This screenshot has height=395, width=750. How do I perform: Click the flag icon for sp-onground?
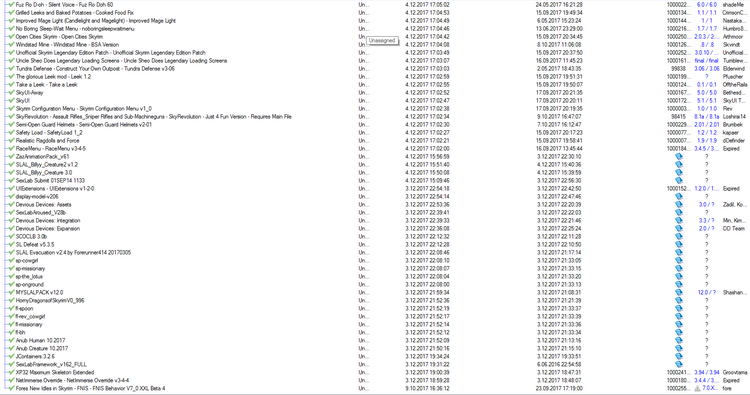(x=679, y=285)
